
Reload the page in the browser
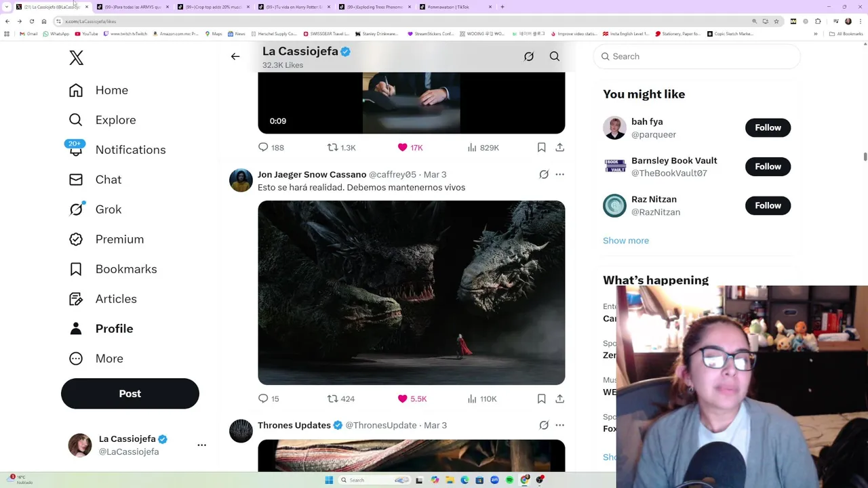(31, 21)
